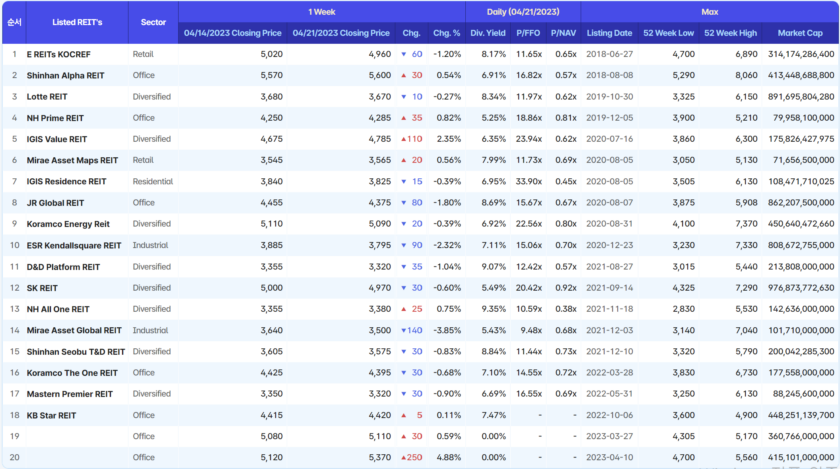This screenshot has width=840, height=469.
Task: Click the 1 Week group header
Action: [321, 12]
